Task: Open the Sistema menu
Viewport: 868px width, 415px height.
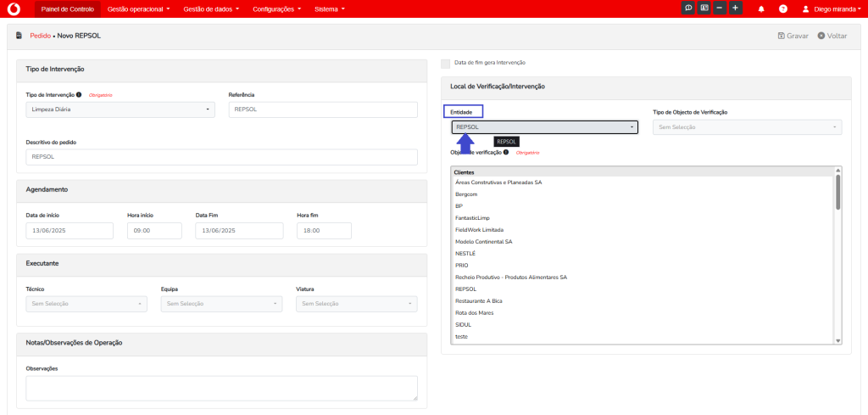Action: coord(330,8)
